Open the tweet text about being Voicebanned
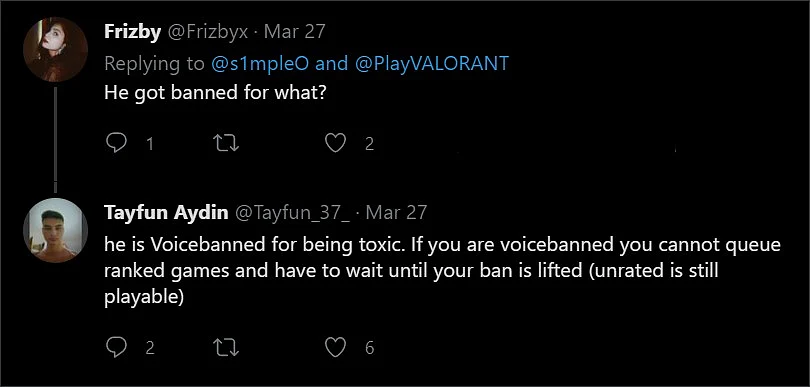This screenshot has width=810, height=387. click(442, 271)
